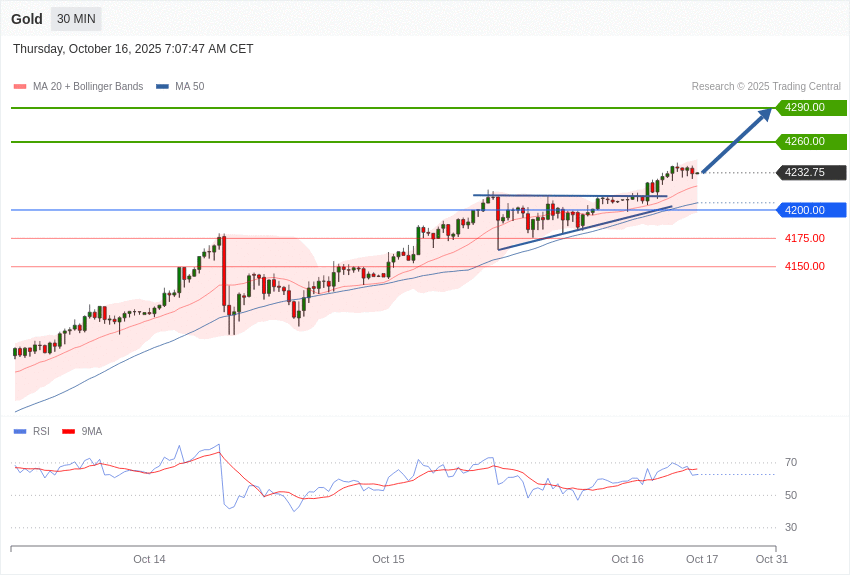Open the Research © 2025 Trading Central link
This screenshot has width=850, height=576.
point(766,87)
